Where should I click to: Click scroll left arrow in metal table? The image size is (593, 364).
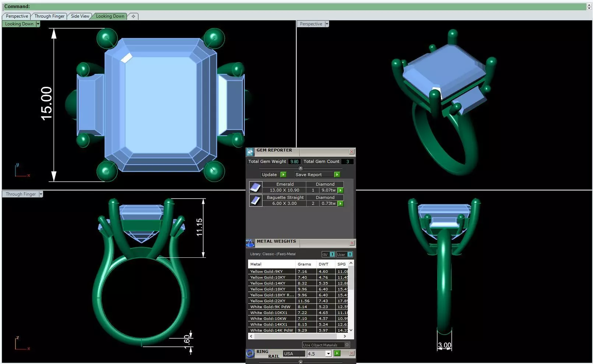click(251, 336)
